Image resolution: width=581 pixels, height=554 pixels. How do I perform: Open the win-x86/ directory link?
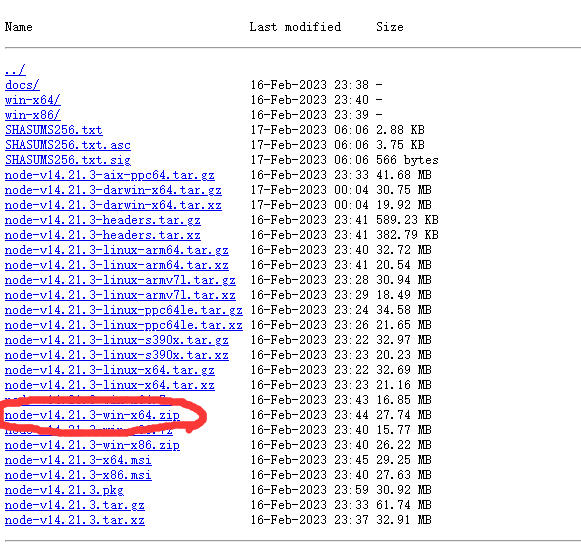33,115
